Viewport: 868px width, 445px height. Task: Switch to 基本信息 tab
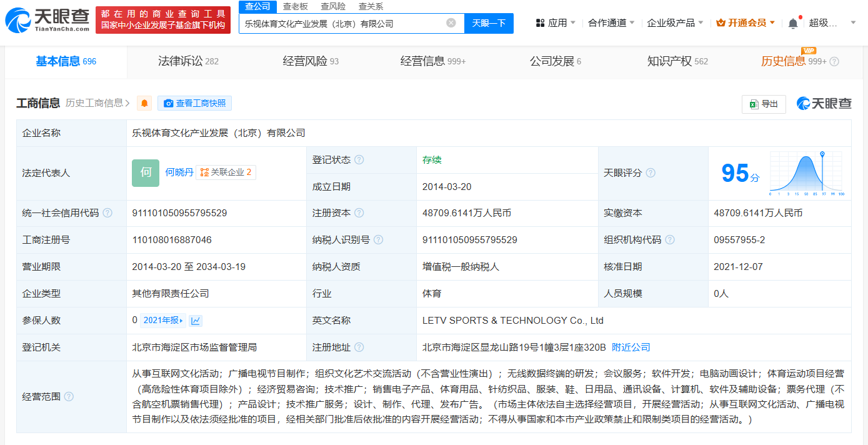(66, 61)
